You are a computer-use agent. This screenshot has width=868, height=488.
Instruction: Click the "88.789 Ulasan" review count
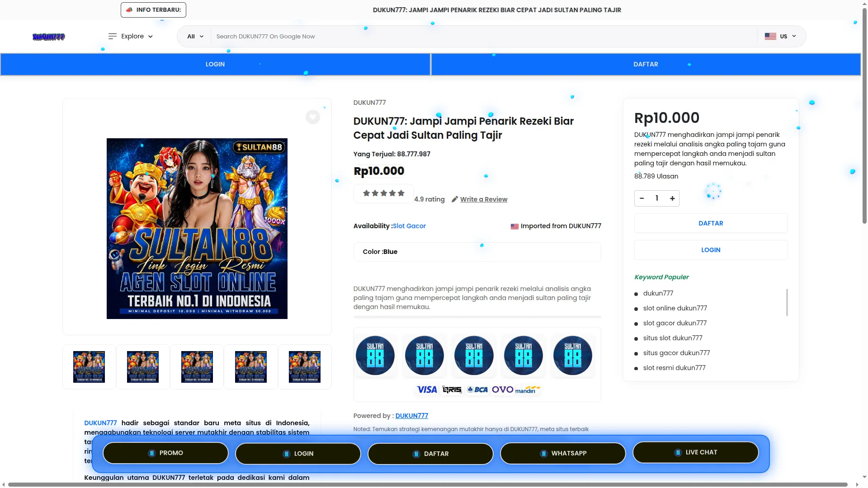[x=656, y=176]
